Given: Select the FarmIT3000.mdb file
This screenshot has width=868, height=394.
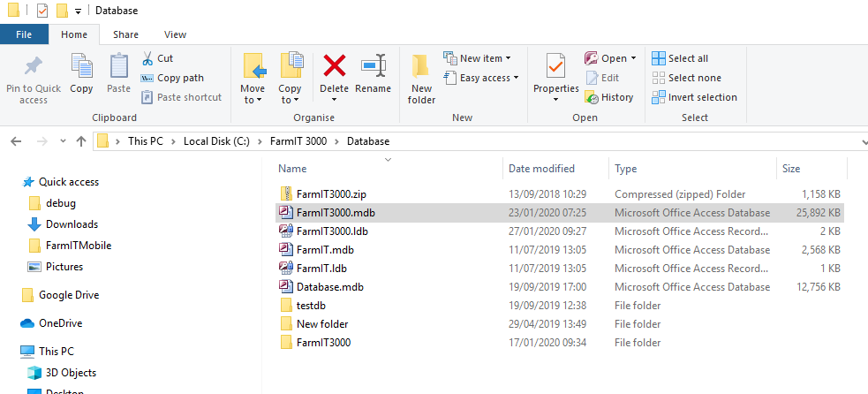Looking at the screenshot, I should [x=560, y=213].
